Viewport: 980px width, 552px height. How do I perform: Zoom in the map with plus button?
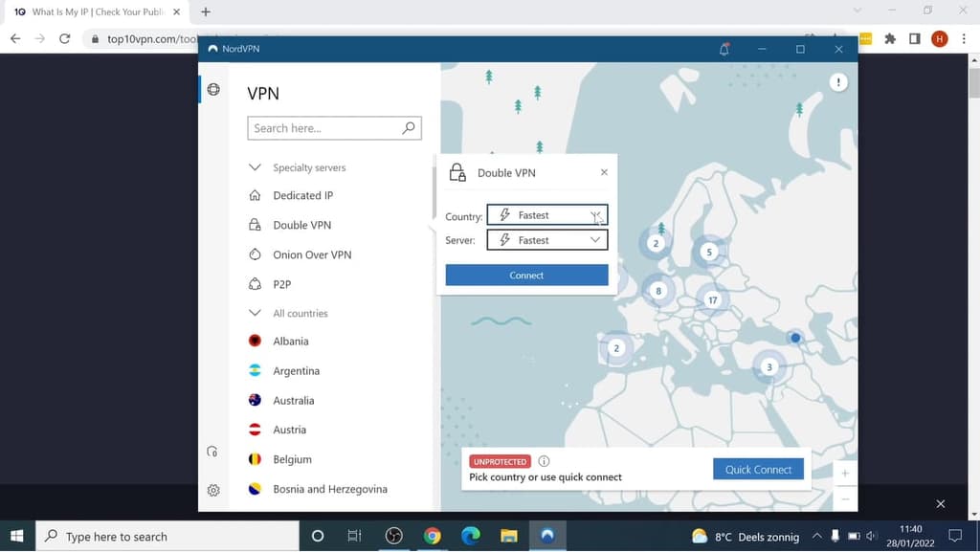845,474
